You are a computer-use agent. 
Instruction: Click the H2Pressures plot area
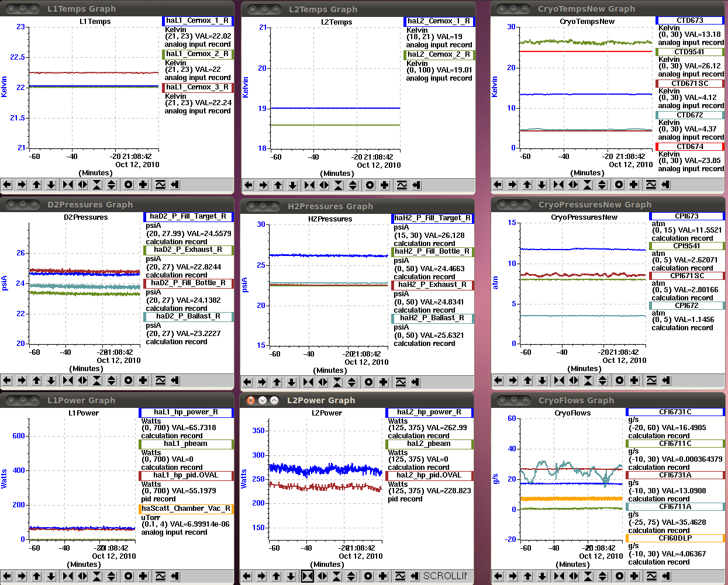click(x=329, y=285)
